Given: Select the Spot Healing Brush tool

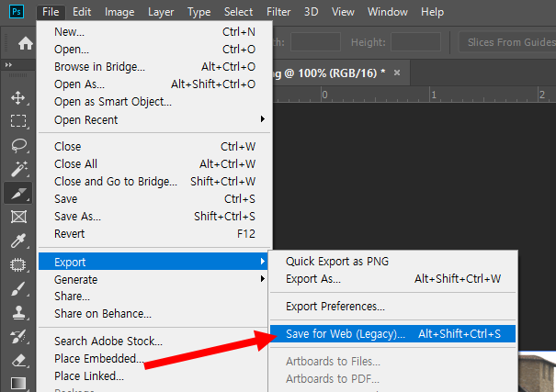Looking at the screenshot, I should (18, 265).
